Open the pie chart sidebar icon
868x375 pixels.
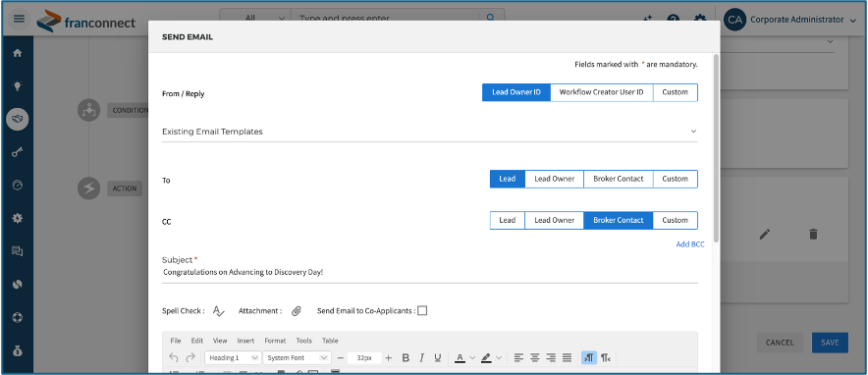click(17, 285)
